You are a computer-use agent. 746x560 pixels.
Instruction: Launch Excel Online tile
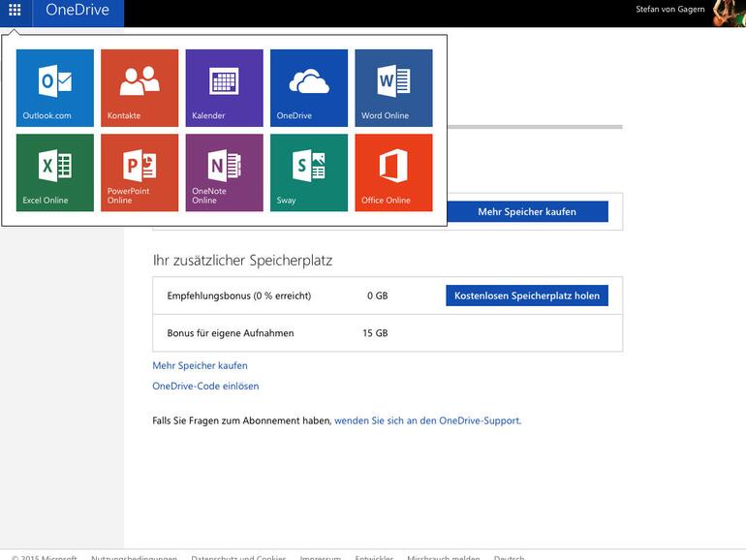point(55,172)
